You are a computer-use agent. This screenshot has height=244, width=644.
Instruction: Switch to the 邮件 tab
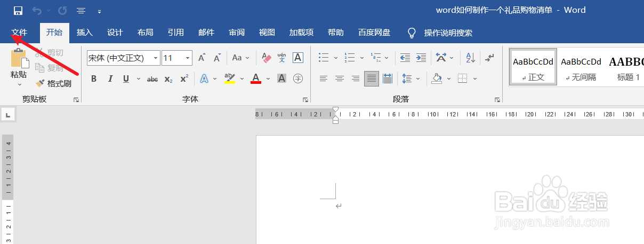coord(206,33)
